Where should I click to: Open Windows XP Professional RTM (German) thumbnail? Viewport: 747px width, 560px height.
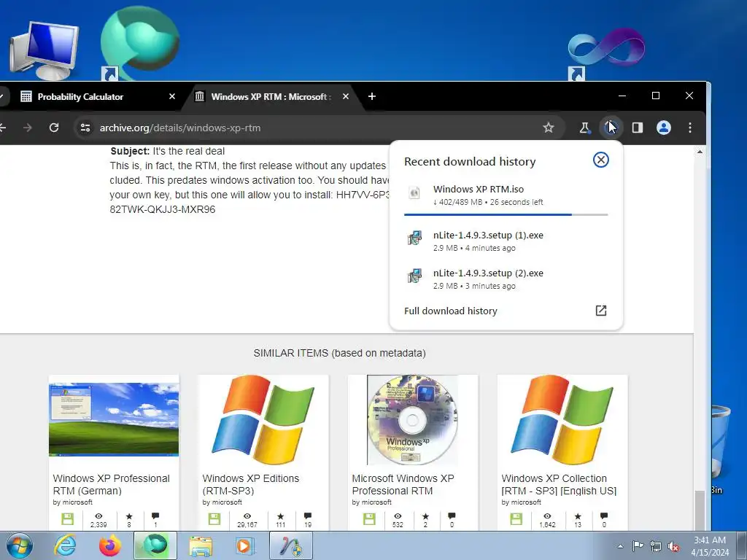click(114, 419)
